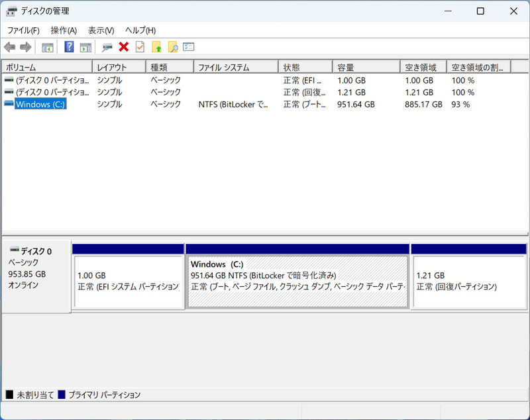Toggle the console tree pane icon

(x=46, y=46)
